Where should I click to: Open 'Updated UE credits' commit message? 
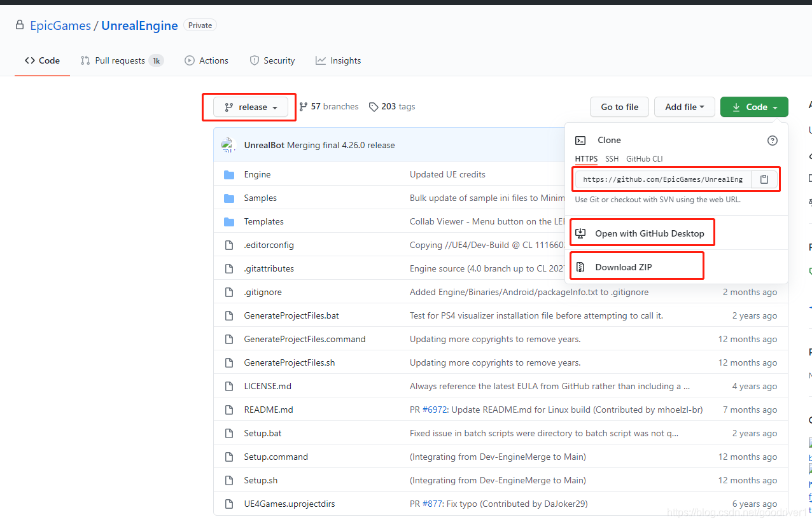tap(447, 174)
